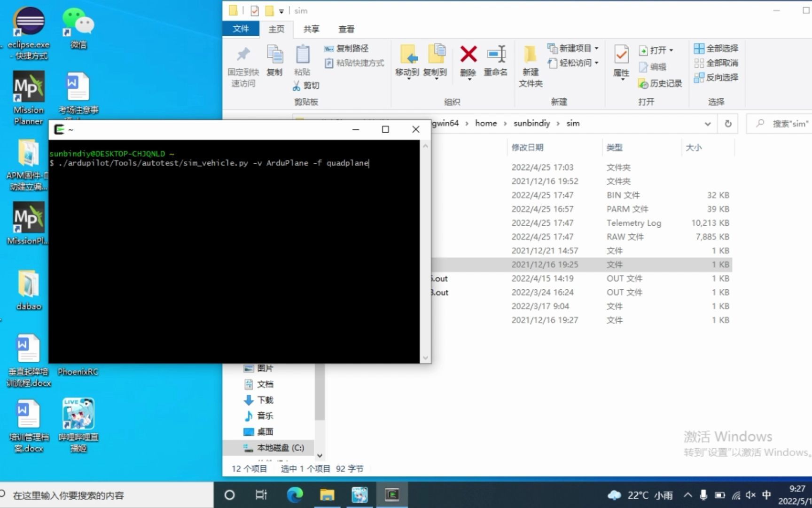The height and width of the screenshot is (508, 812).
Task: Switch to the 查看 ribbon tab
Action: click(x=346, y=29)
